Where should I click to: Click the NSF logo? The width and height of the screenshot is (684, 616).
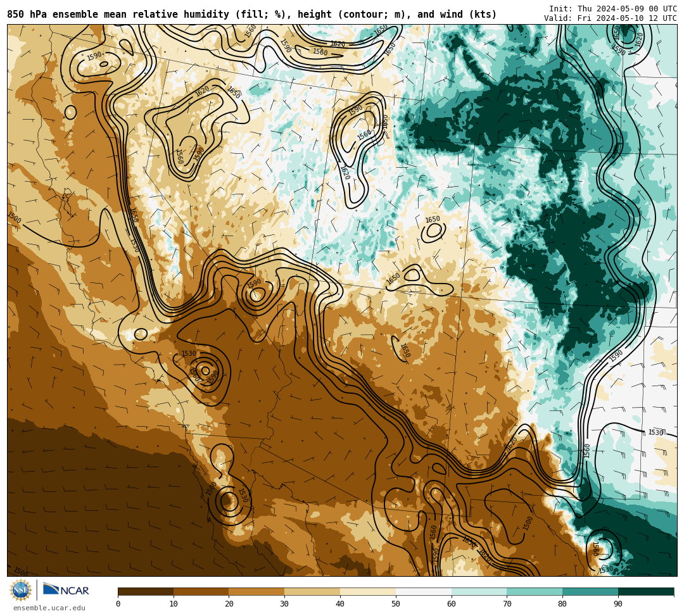pyautogui.click(x=20, y=590)
